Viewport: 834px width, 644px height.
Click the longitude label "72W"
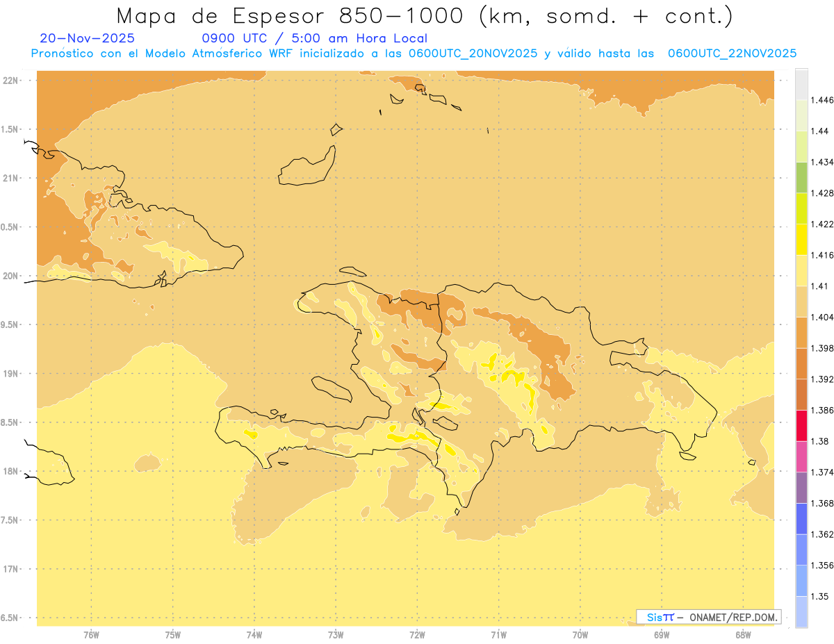click(x=417, y=635)
